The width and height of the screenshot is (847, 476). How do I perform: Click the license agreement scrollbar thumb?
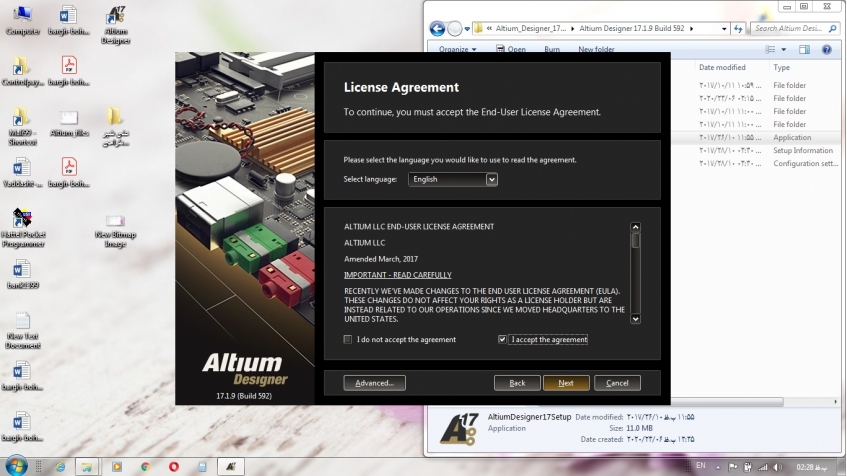pyautogui.click(x=635, y=240)
